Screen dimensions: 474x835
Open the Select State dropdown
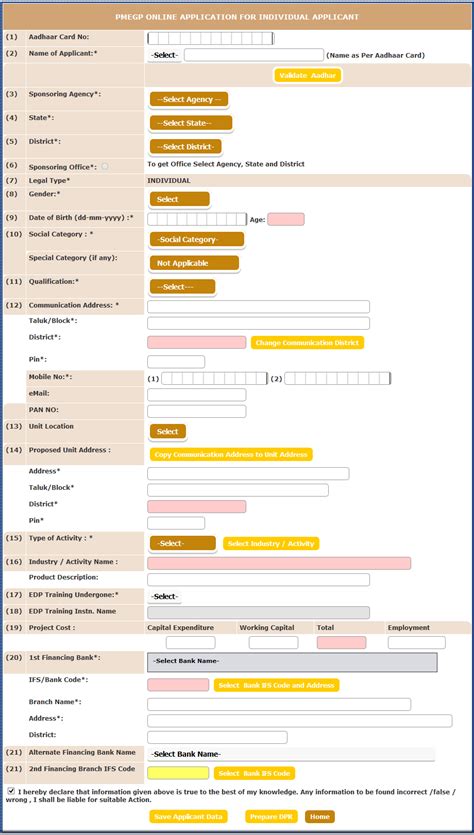pos(191,123)
